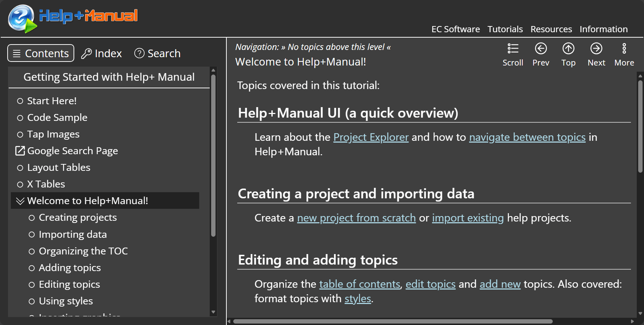Image resolution: width=644 pixels, height=325 pixels.
Task: Open the Start Here! topic
Action: pyautogui.click(x=52, y=101)
